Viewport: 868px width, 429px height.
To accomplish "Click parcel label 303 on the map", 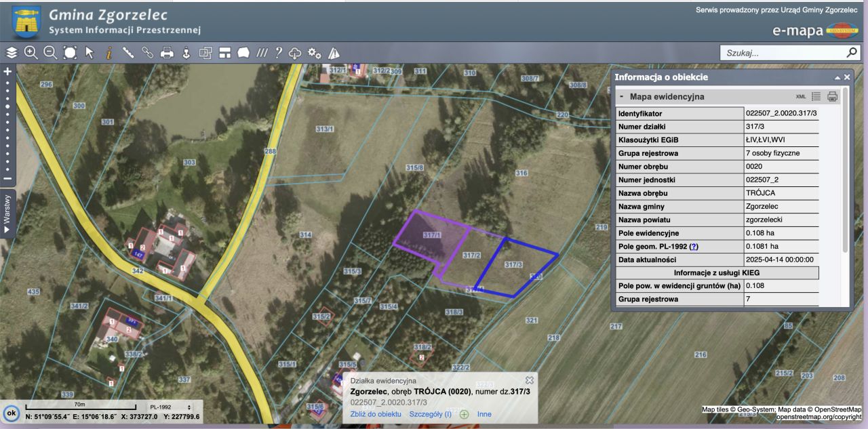I will 189,162.
